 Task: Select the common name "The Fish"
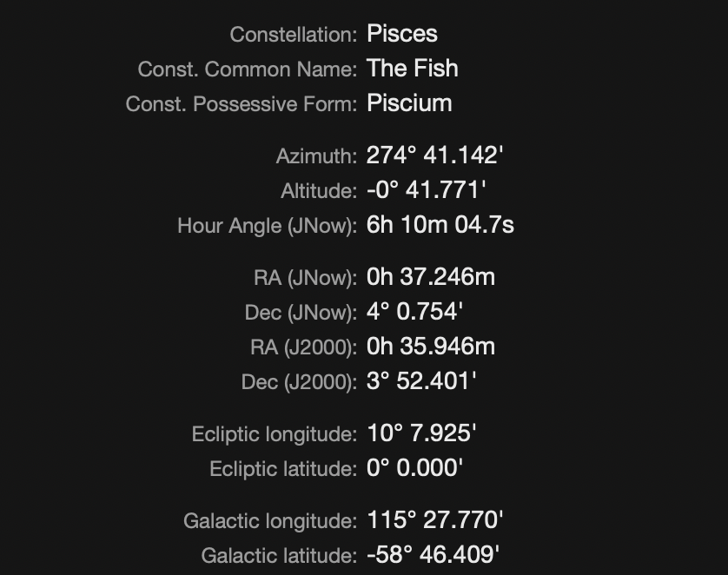412,69
